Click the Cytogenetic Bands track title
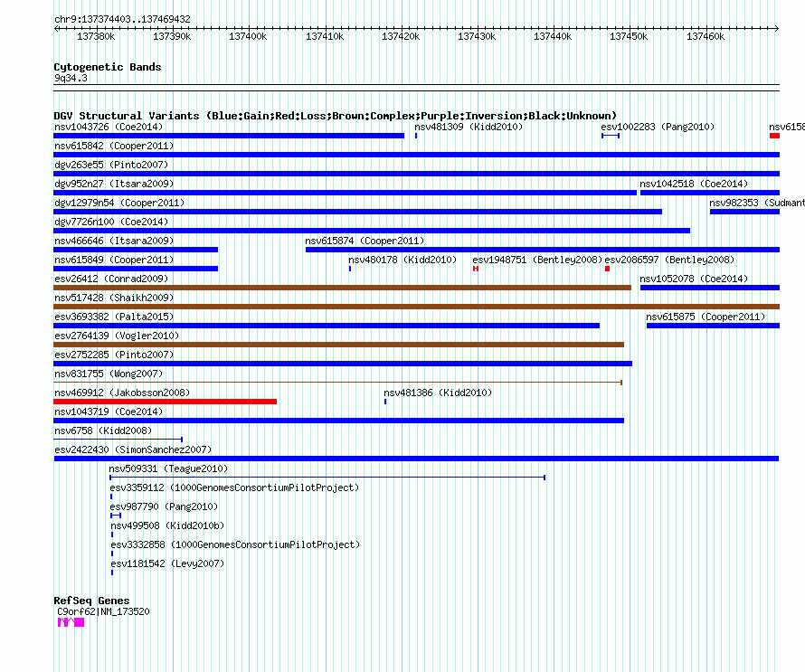Viewport: 805px width, 672px height. (x=108, y=67)
